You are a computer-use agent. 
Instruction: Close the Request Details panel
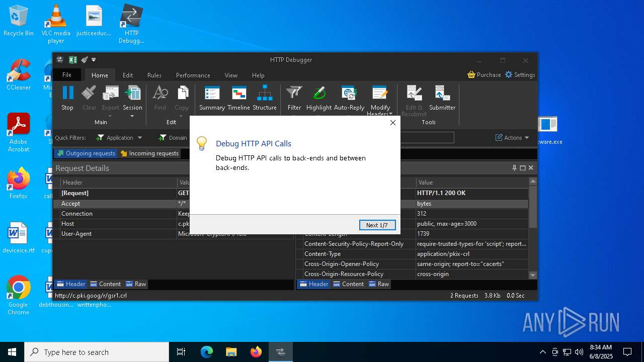point(531,168)
